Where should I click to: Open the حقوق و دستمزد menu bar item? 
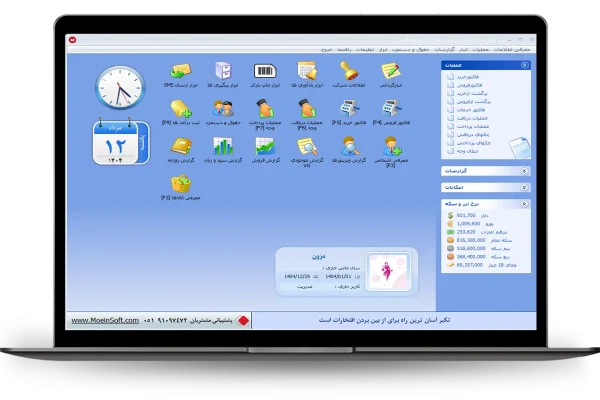click(x=411, y=50)
